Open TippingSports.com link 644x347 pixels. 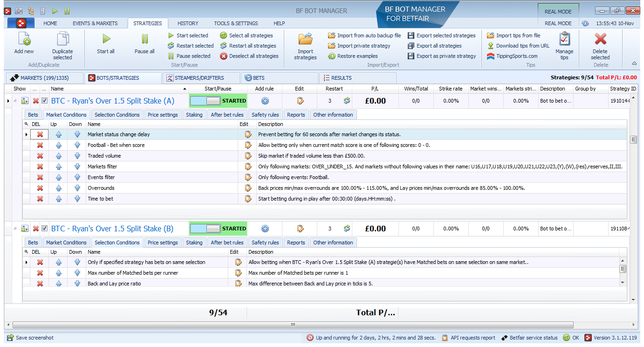(512, 56)
